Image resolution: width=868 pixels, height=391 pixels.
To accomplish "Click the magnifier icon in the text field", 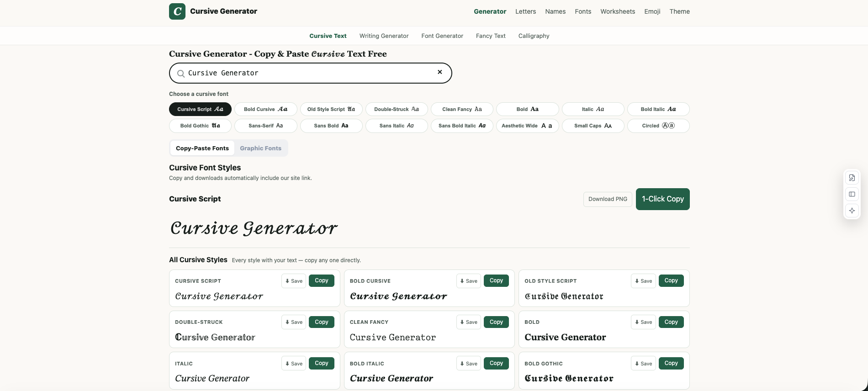I will tap(181, 74).
